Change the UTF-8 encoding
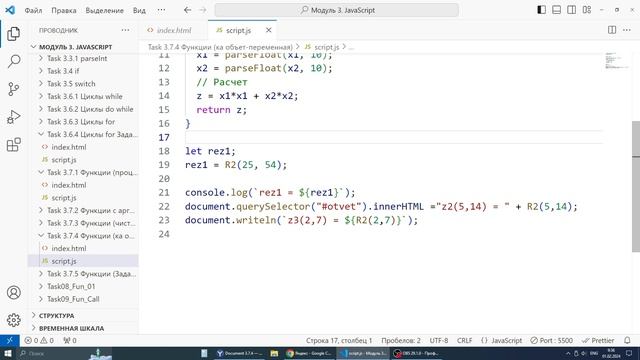This screenshot has height=360, width=640. [439, 340]
